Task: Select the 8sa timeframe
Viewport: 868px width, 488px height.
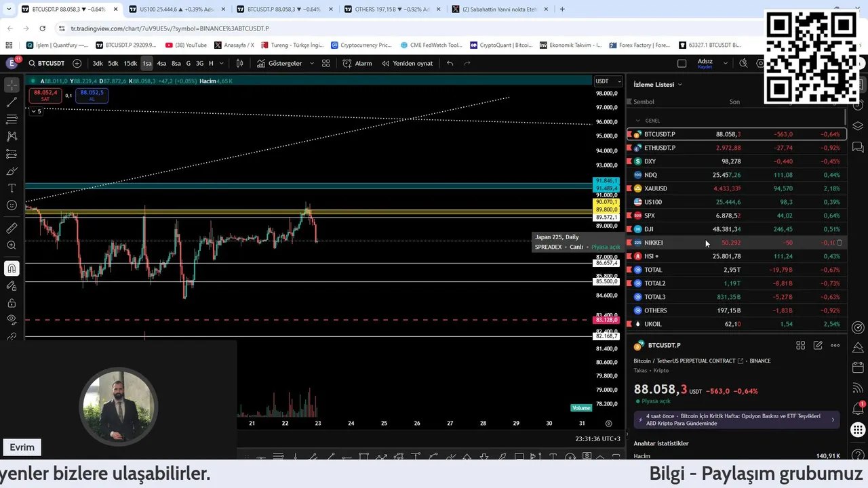Action: click(x=176, y=63)
